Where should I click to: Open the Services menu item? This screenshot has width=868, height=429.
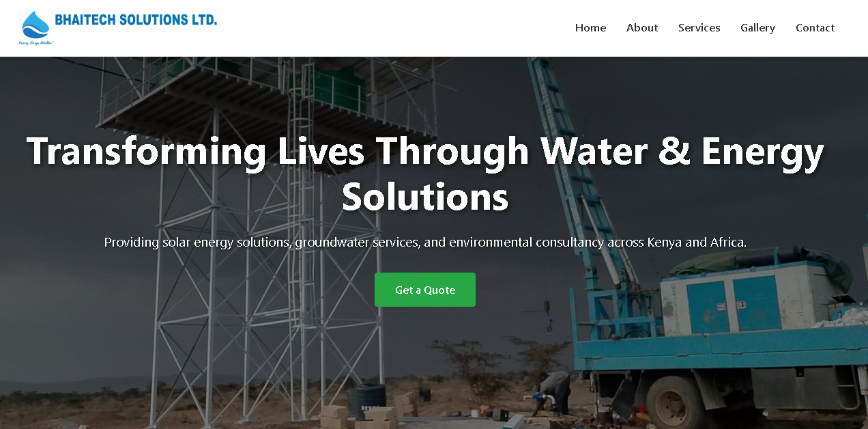pyautogui.click(x=699, y=28)
